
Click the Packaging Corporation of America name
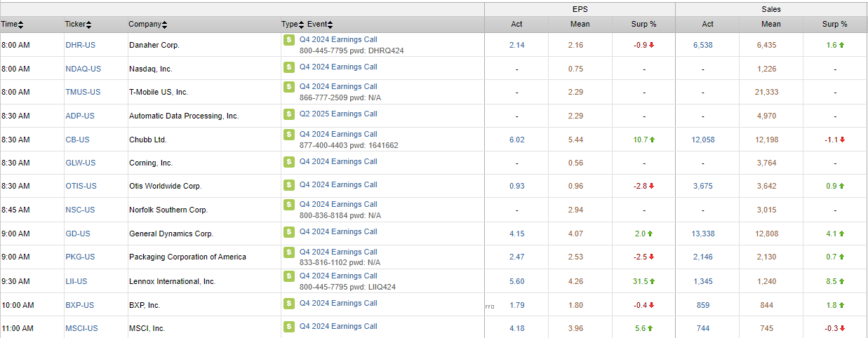[x=187, y=257]
